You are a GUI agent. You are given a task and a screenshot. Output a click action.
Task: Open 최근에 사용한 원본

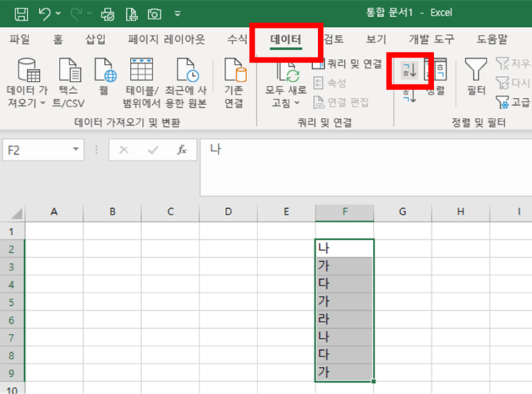(186, 83)
